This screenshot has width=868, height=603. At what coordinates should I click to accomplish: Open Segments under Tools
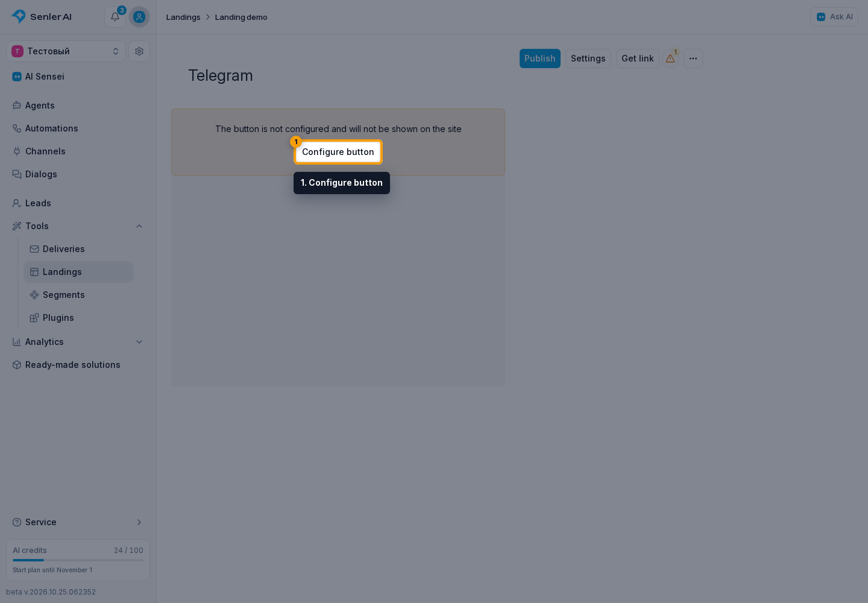(x=78, y=295)
